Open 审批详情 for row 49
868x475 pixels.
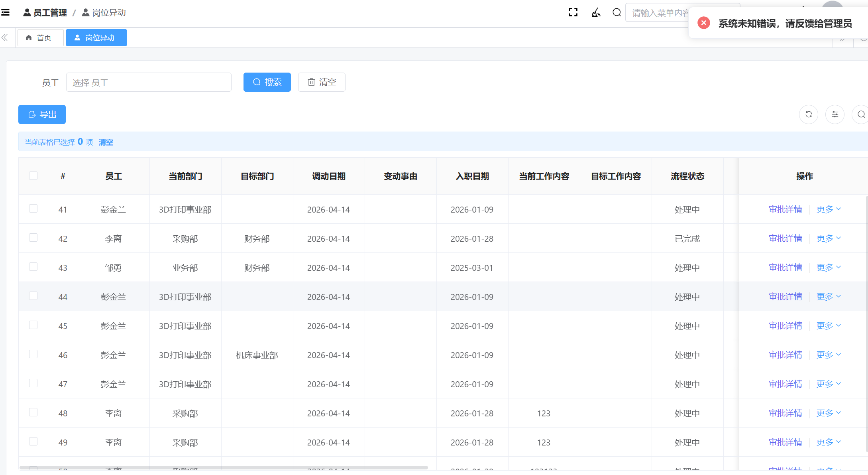[x=786, y=442]
